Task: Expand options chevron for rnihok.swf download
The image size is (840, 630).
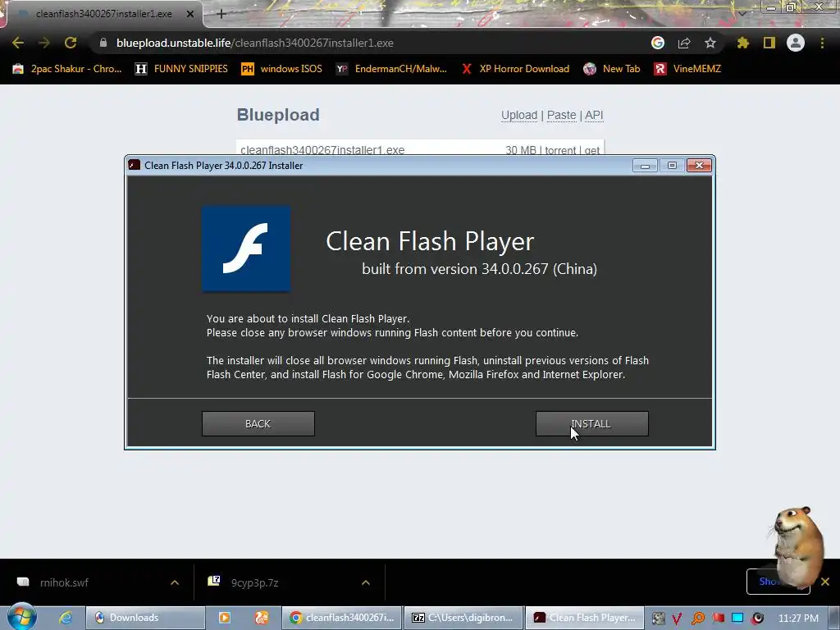Action: click(x=175, y=582)
